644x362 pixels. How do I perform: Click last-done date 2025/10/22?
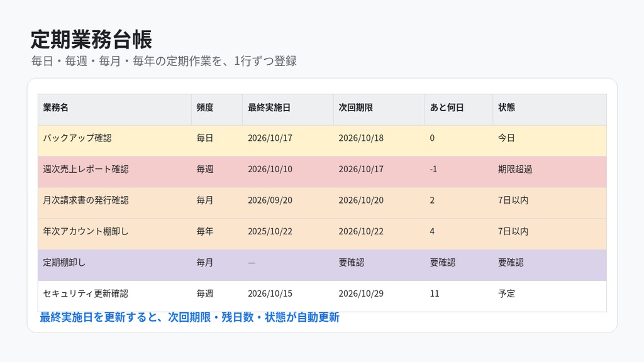[x=288, y=234]
